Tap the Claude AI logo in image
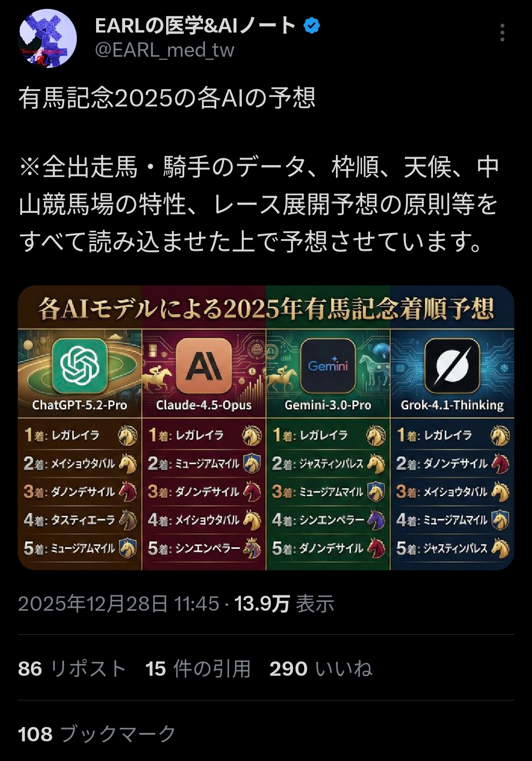Viewport: 532px width, 761px height. (204, 366)
